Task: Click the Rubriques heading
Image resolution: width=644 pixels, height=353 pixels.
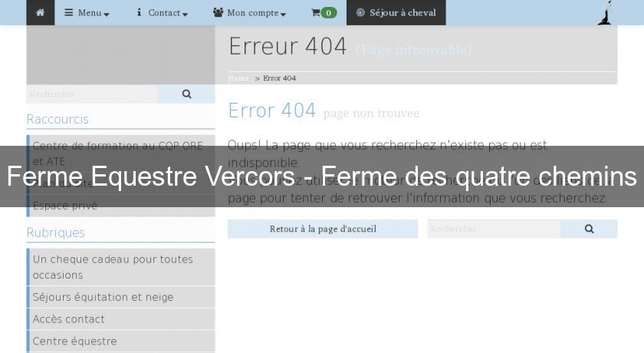Action: [x=55, y=233]
